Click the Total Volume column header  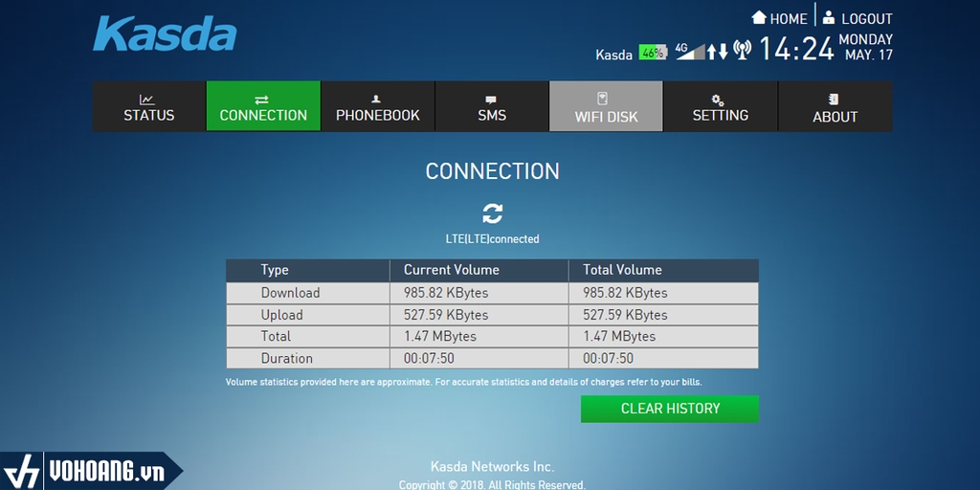[x=622, y=270]
